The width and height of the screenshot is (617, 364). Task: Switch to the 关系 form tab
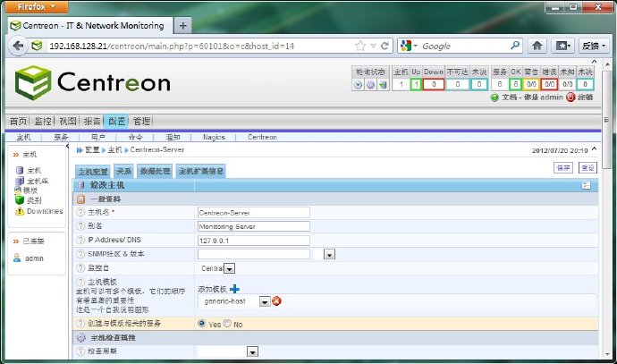(x=124, y=171)
